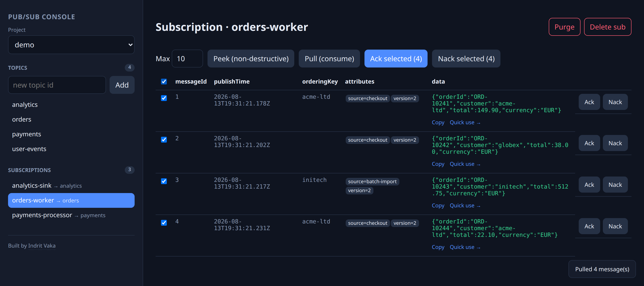Click the orderingKey column header
The height and width of the screenshot is (286, 644).
[x=320, y=81]
